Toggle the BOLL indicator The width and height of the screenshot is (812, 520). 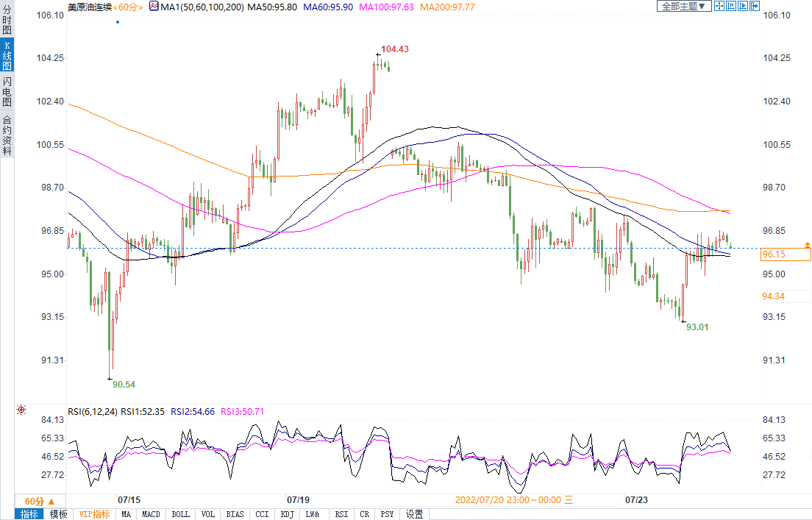point(180,514)
